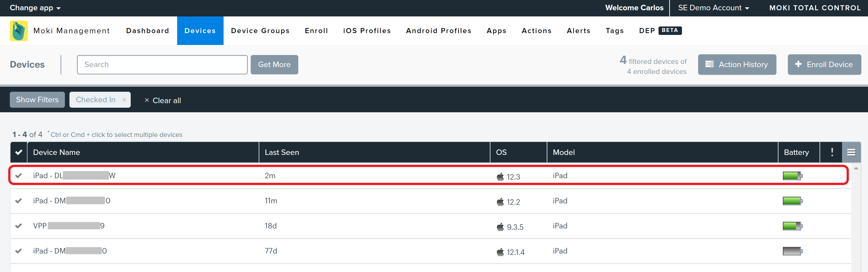This screenshot has width=868, height=272.
Task: Expand SE Demo Account dropdown
Action: pos(713,8)
